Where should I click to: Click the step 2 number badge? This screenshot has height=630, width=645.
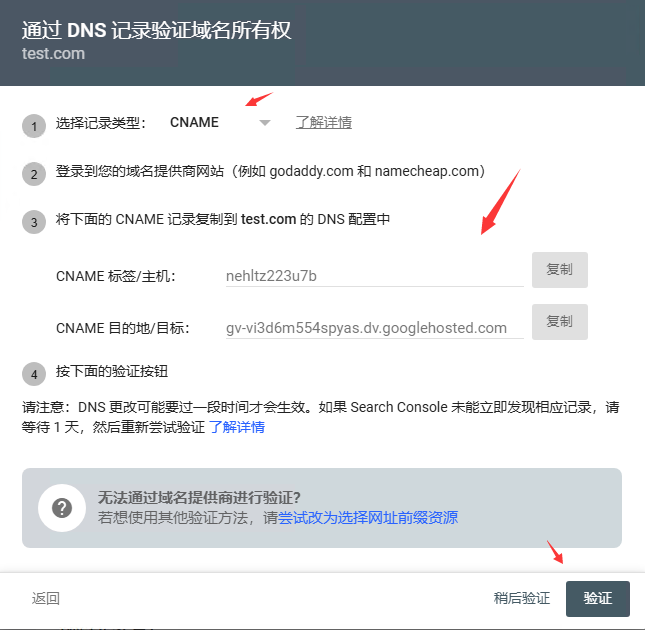click(x=34, y=174)
